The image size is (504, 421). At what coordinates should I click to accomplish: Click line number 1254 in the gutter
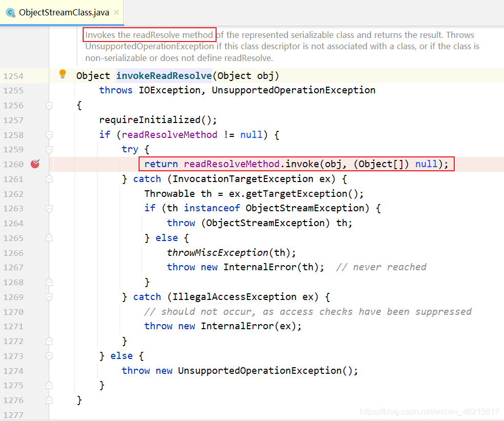tap(13, 76)
